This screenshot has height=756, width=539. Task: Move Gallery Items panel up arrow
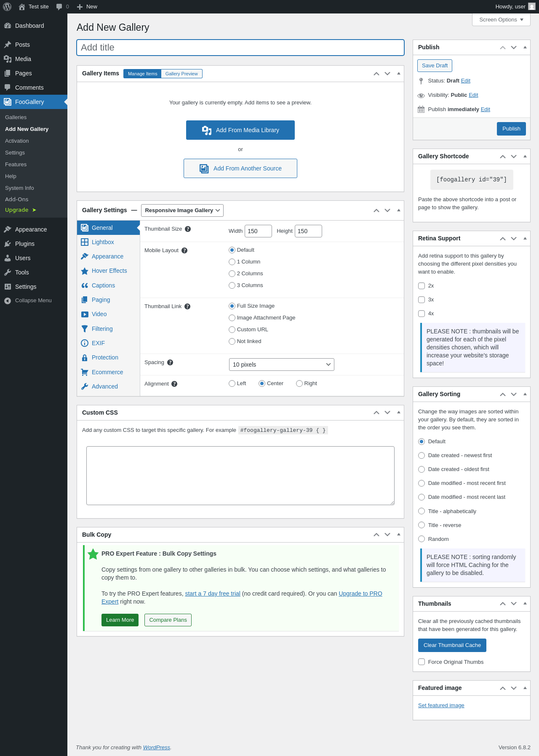376,74
